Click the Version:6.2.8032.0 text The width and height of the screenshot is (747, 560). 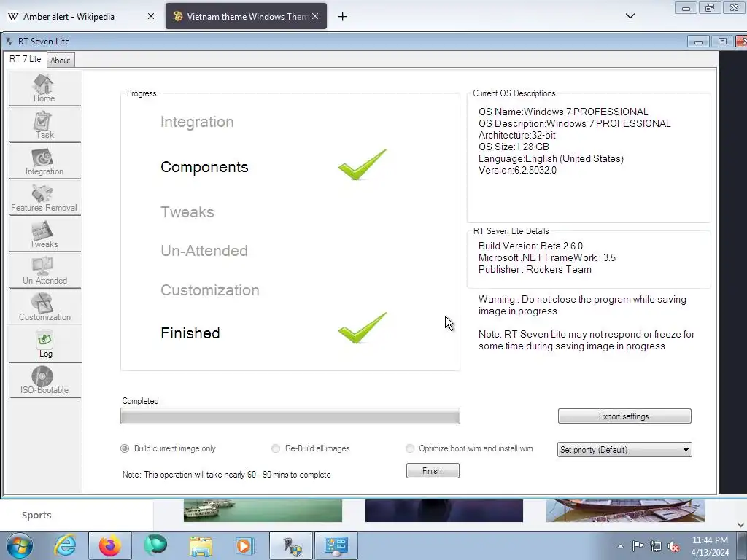click(517, 171)
